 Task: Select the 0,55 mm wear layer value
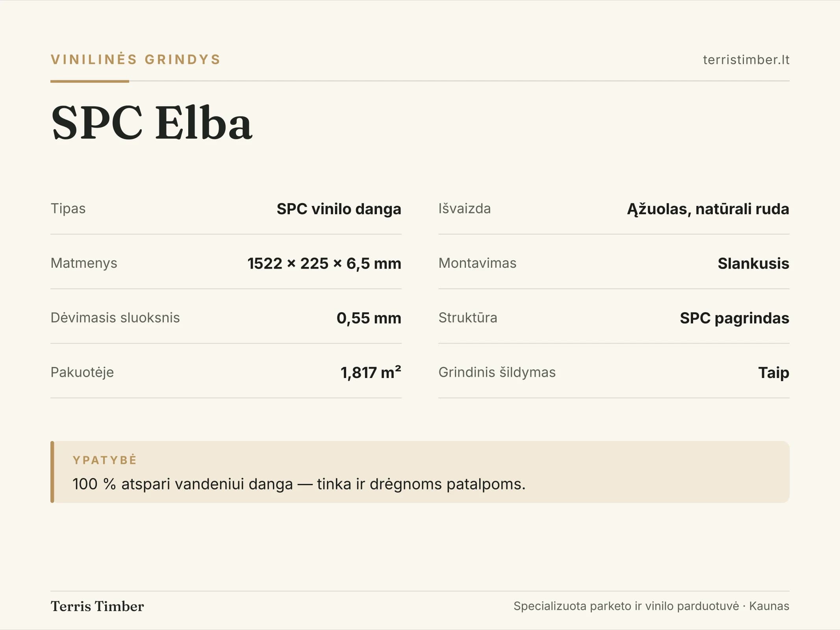369,318
